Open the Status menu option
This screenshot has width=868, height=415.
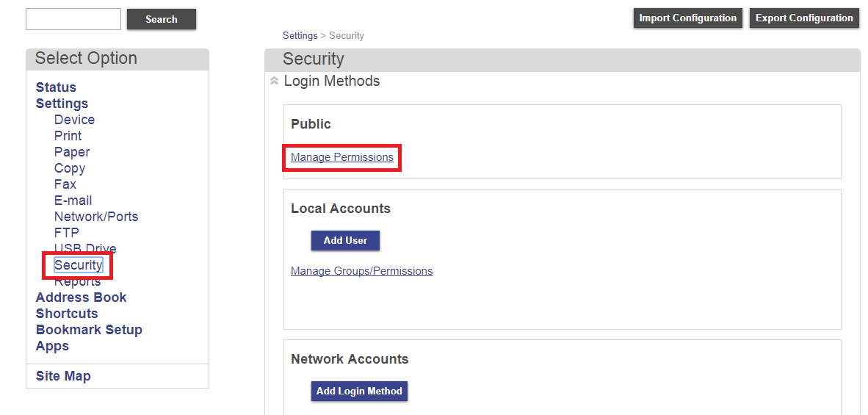tap(56, 87)
